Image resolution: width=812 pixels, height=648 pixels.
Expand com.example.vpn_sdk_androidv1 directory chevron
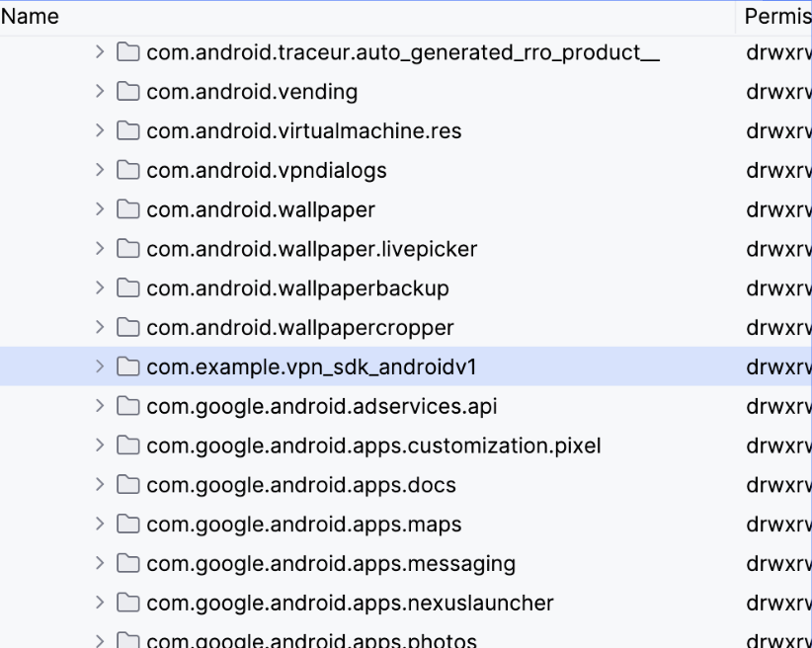(x=99, y=366)
